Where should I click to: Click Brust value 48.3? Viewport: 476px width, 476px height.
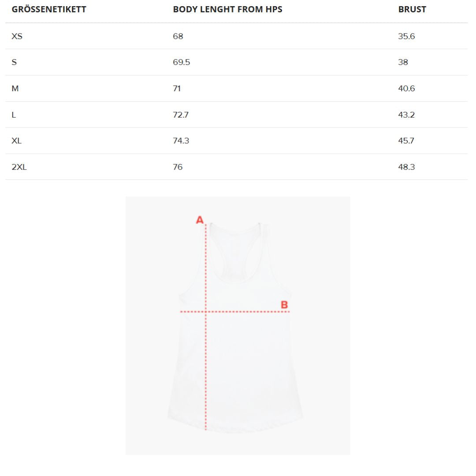click(406, 167)
